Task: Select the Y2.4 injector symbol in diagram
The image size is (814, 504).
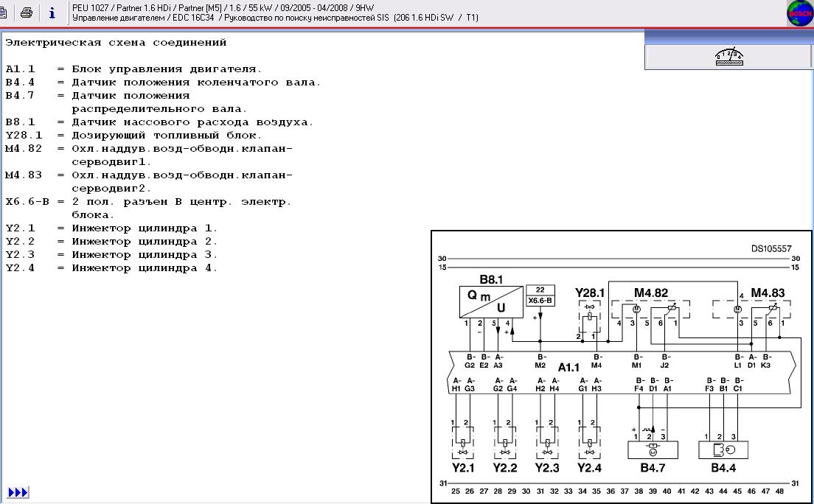Action: [589, 443]
